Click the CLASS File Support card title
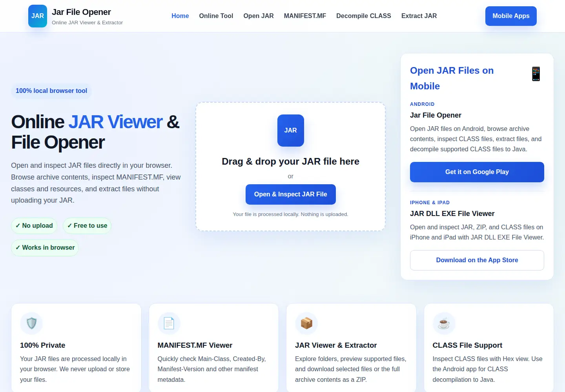The height and width of the screenshot is (392, 565). (467, 345)
